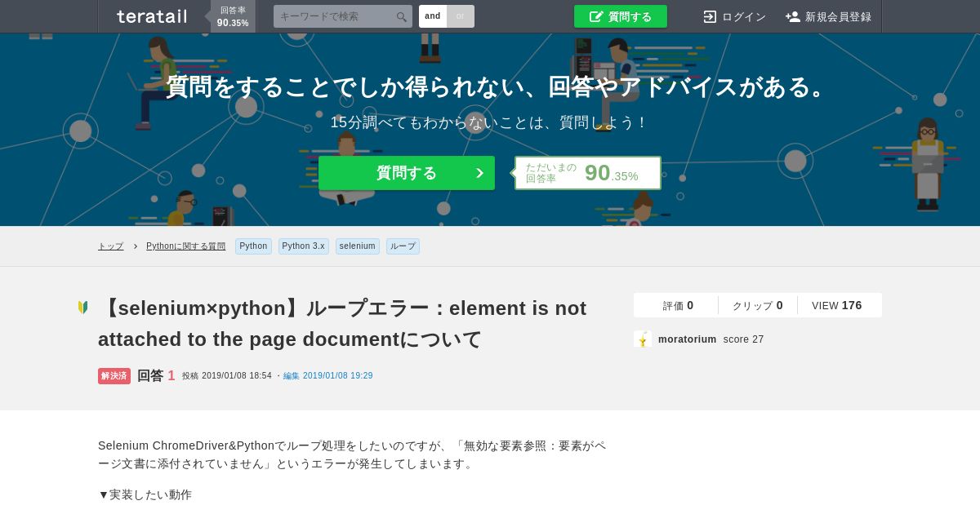
Task: Click the large hero 質問する button
Action: [x=407, y=173]
